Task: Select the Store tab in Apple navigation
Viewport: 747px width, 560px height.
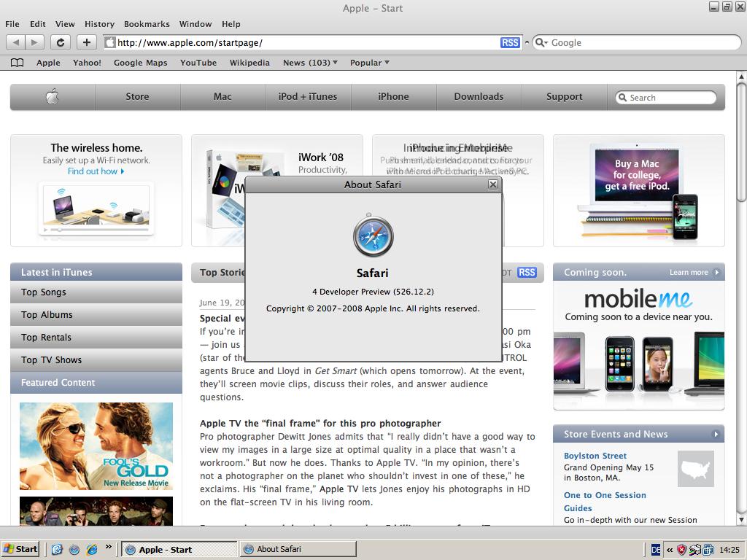Action: (138, 97)
